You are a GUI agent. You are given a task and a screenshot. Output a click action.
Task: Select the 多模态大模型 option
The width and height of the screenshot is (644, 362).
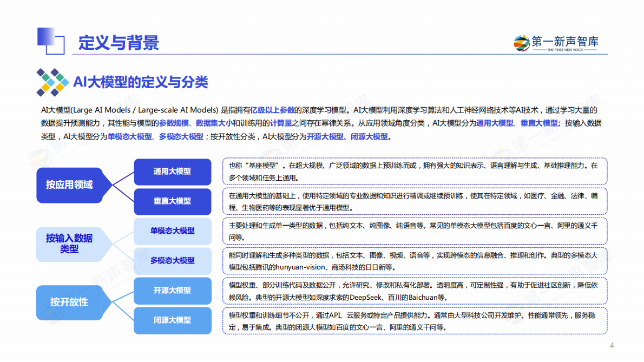coord(172,260)
